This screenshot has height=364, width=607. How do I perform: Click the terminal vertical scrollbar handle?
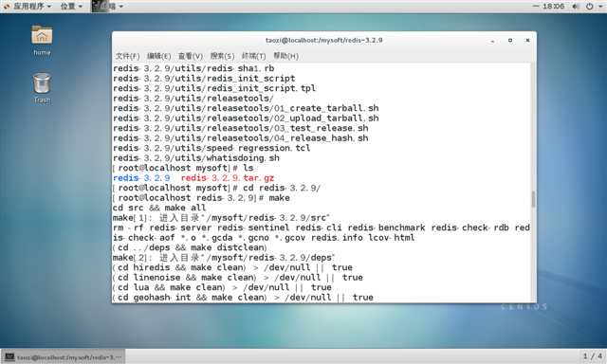click(533, 199)
